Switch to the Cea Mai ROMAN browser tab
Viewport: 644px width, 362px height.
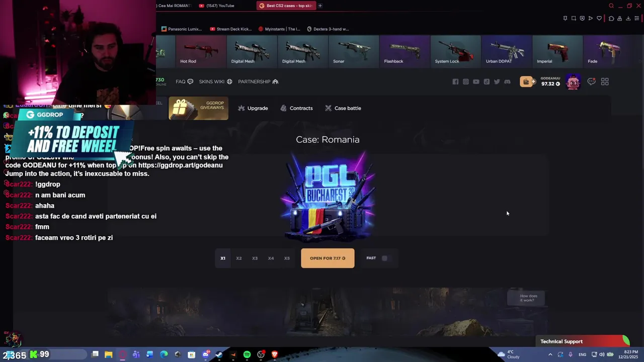click(x=174, y=6)
